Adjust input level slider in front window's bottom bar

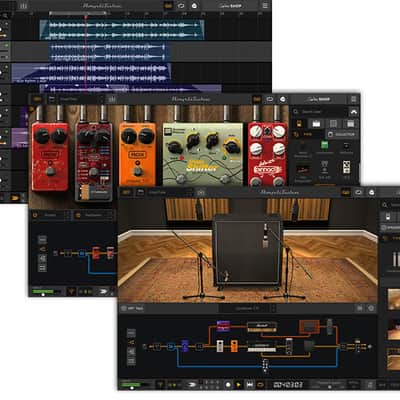pyautogui.click(x=132, y=387)
